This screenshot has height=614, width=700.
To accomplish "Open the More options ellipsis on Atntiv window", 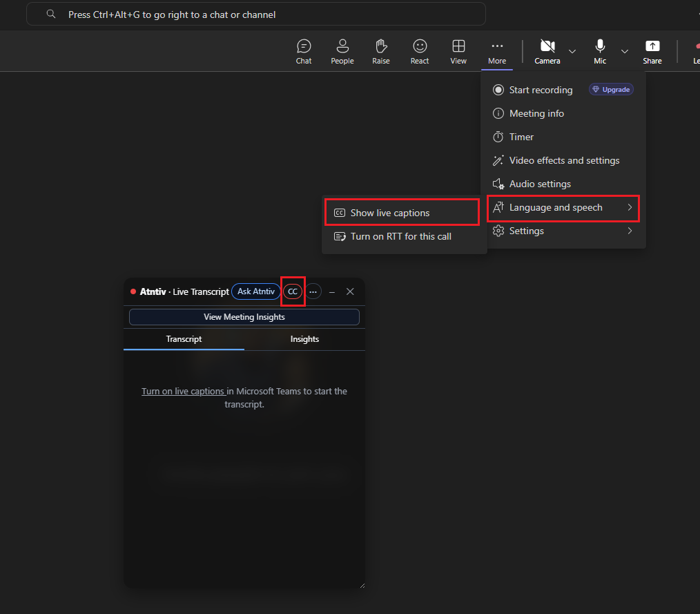I will 314,291.
